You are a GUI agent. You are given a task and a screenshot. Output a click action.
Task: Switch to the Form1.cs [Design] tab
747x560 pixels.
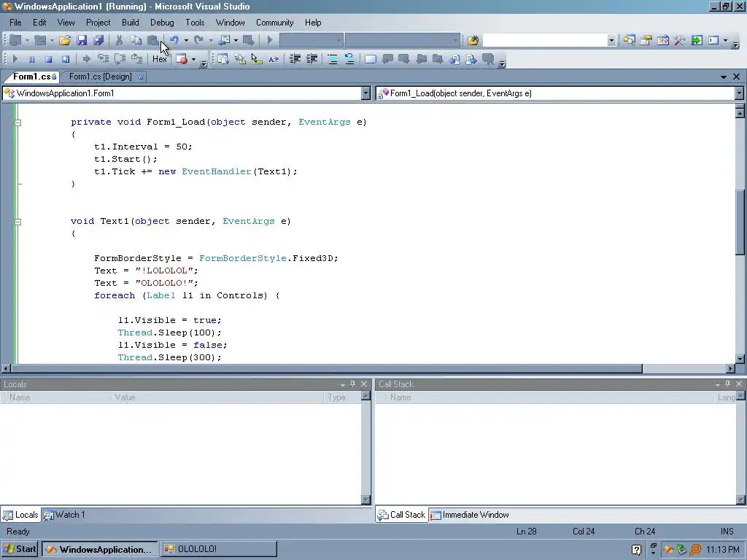coord(101,77)
